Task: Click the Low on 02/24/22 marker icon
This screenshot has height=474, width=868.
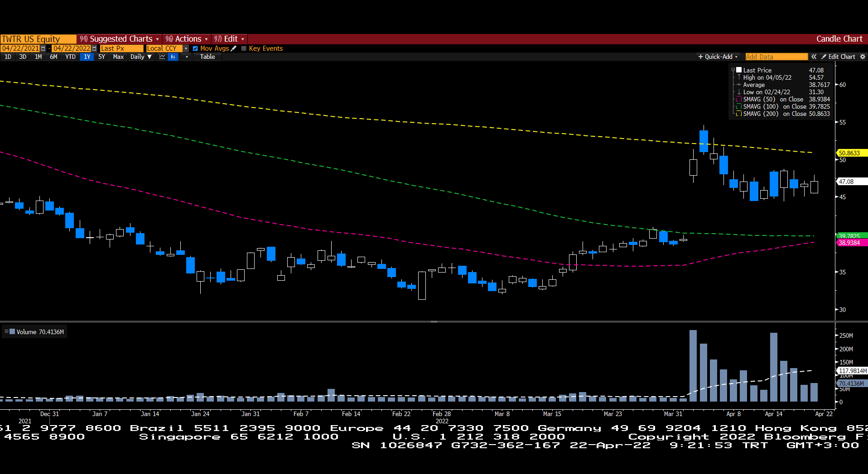Action: (739, 92)
